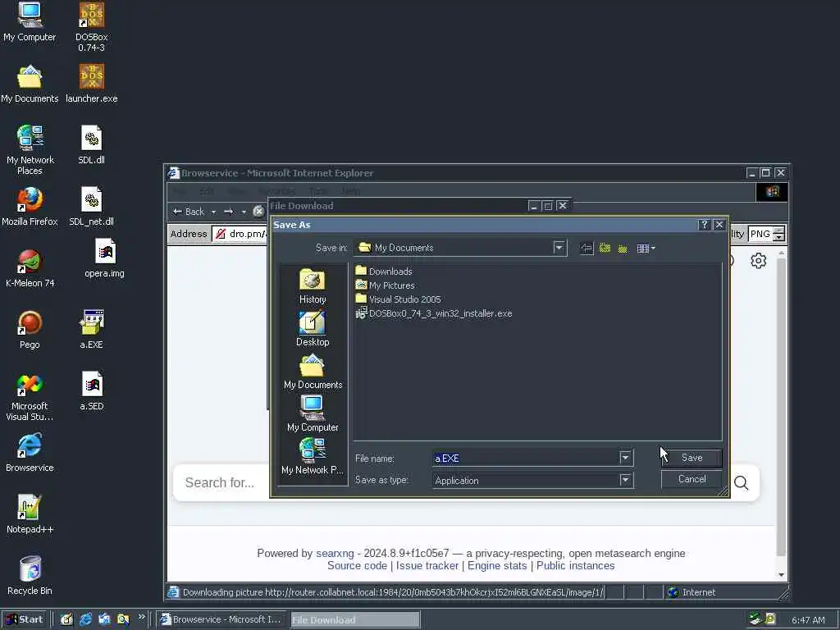Choose My Documents in the places bar
Viewport: 840px width, 630px height.
coord(313,372)
